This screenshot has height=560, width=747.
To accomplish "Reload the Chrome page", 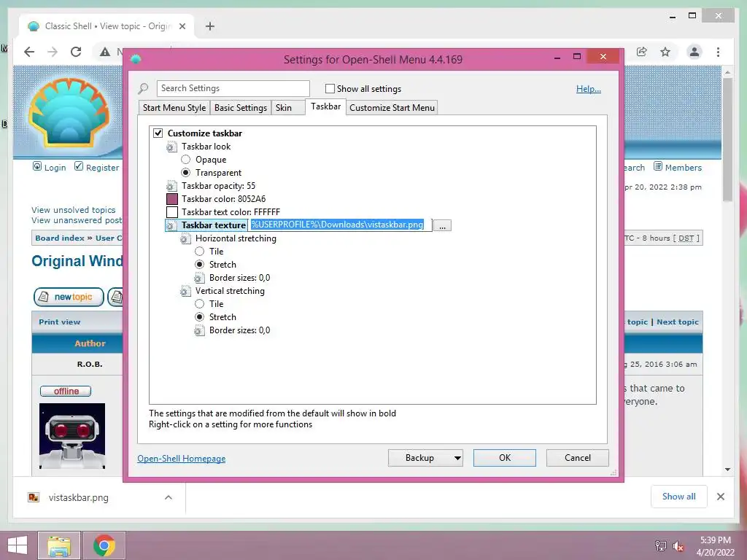I will (76, 52).
